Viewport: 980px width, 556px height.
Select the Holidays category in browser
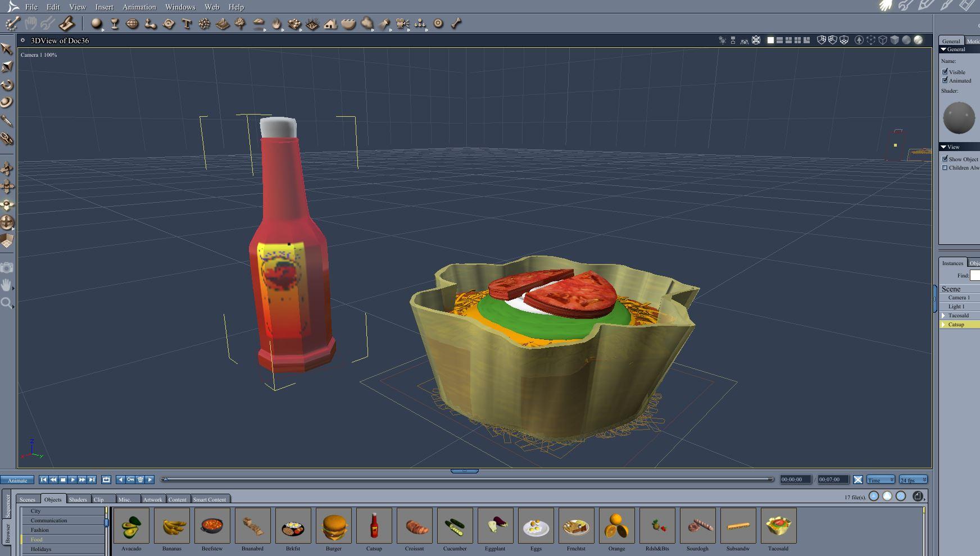63,549
